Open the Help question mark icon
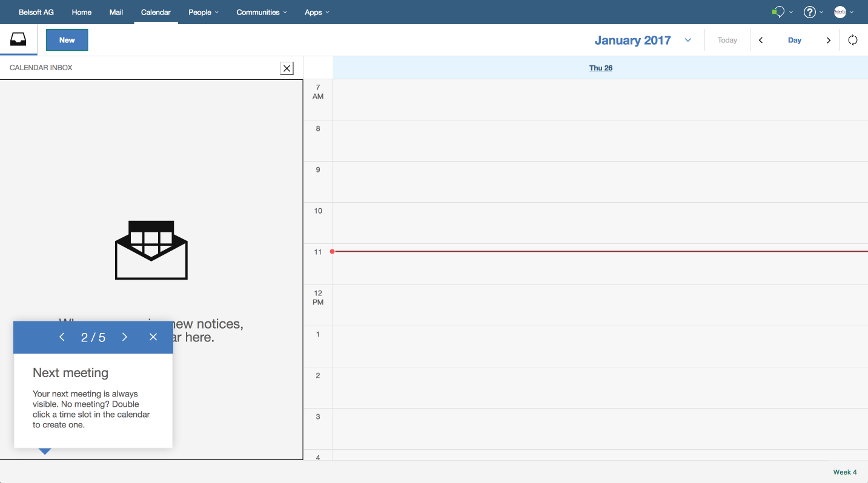 pyautogui.click(x=810, y=11)
